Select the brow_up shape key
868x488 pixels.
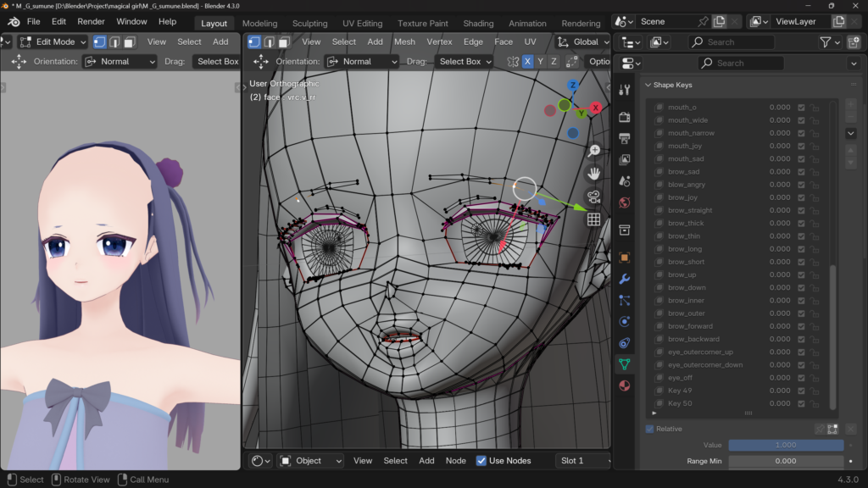coord(682,274)
